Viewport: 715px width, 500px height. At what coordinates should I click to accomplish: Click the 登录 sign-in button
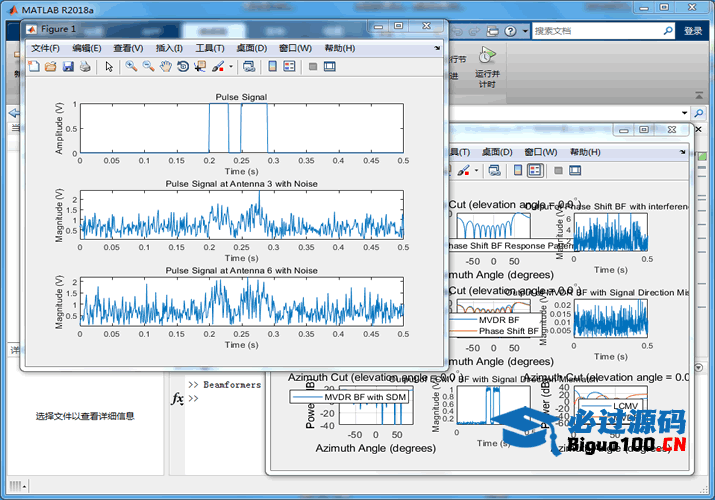(x=693, y=31)
